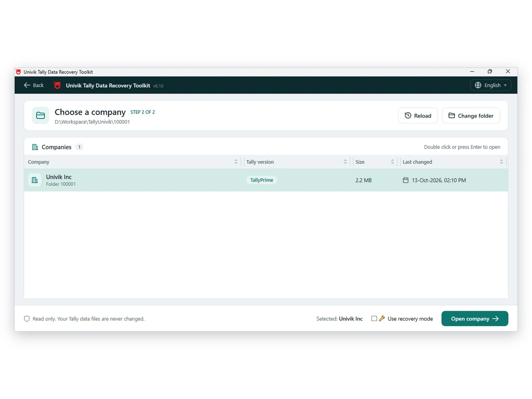The width and height of the screenshot is (532, 399).
Task: Click the 2.2 MB size value
Action: point(364,180)
